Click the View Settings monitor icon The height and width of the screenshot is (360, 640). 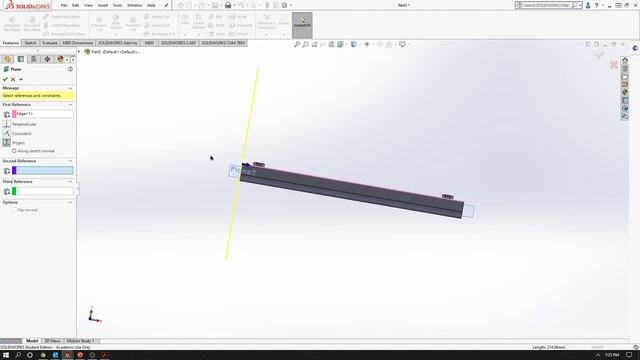click(402, 44)
